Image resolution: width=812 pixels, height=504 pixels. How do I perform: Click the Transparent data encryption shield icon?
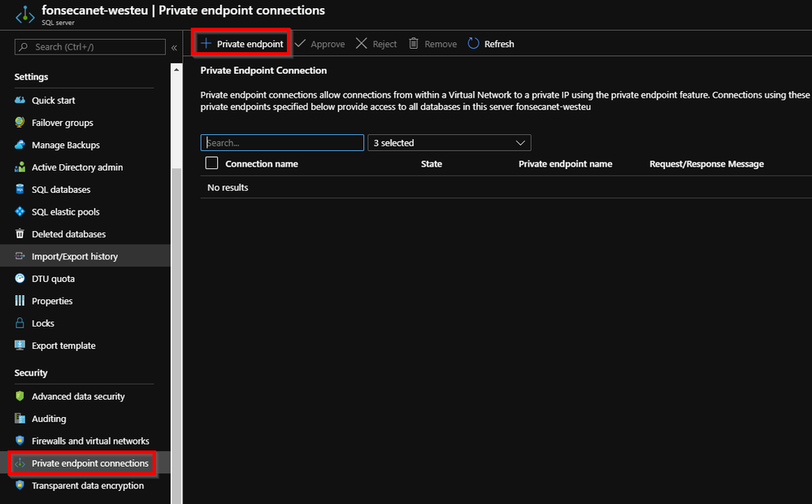(20, 484)
